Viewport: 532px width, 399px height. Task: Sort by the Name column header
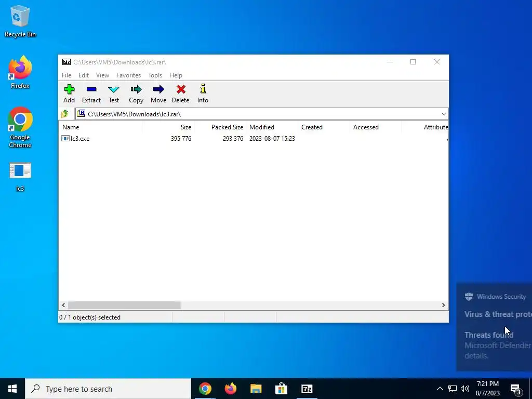coord(100,127)
